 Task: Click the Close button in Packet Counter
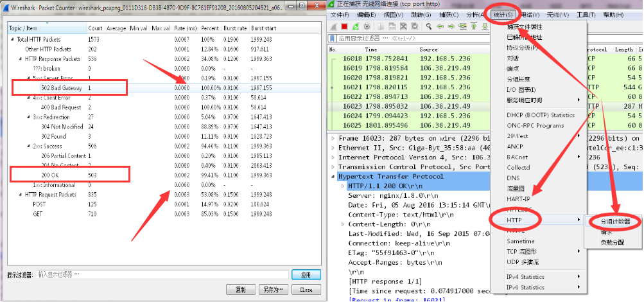coord(306,290)
